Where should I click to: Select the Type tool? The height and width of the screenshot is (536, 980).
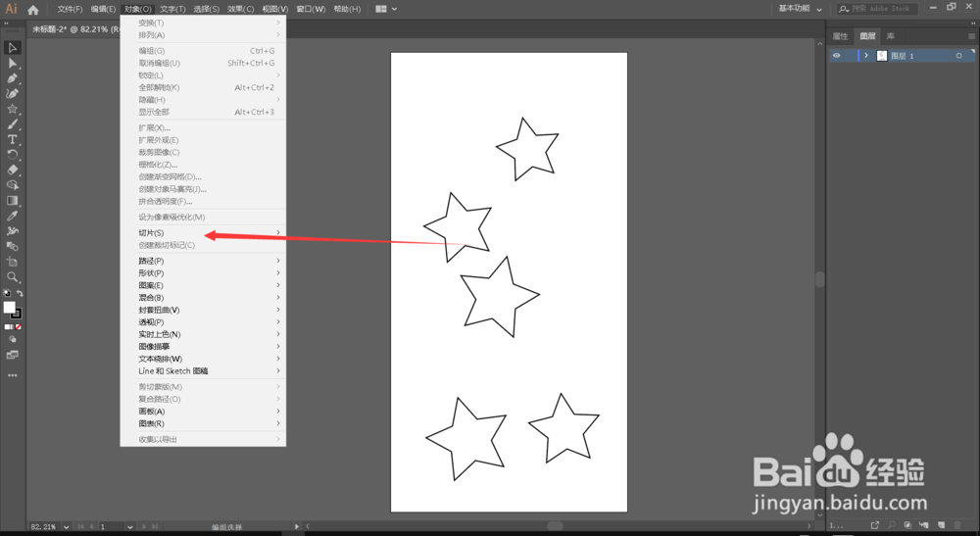pos(12,139)
